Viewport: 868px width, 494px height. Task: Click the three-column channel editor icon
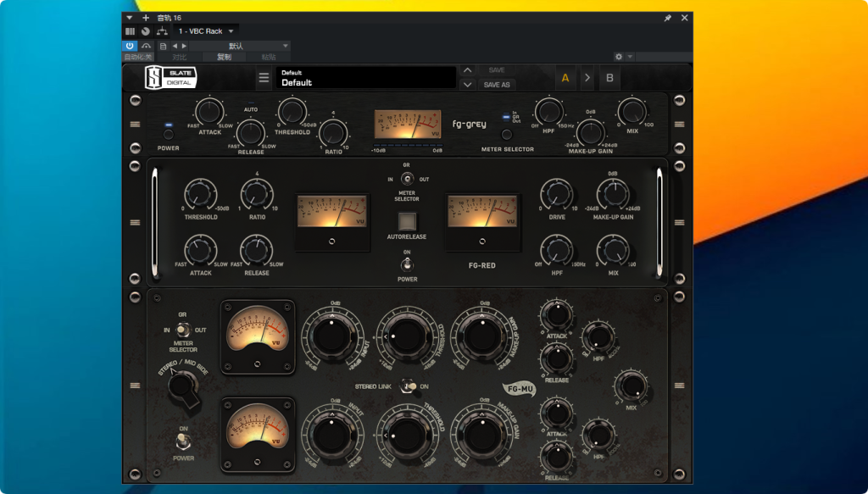(130, 31)
